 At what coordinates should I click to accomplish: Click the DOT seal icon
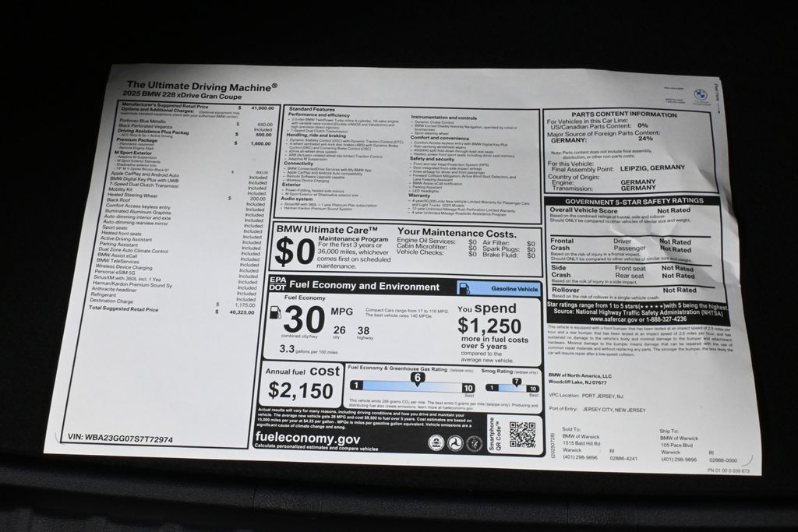456,442
